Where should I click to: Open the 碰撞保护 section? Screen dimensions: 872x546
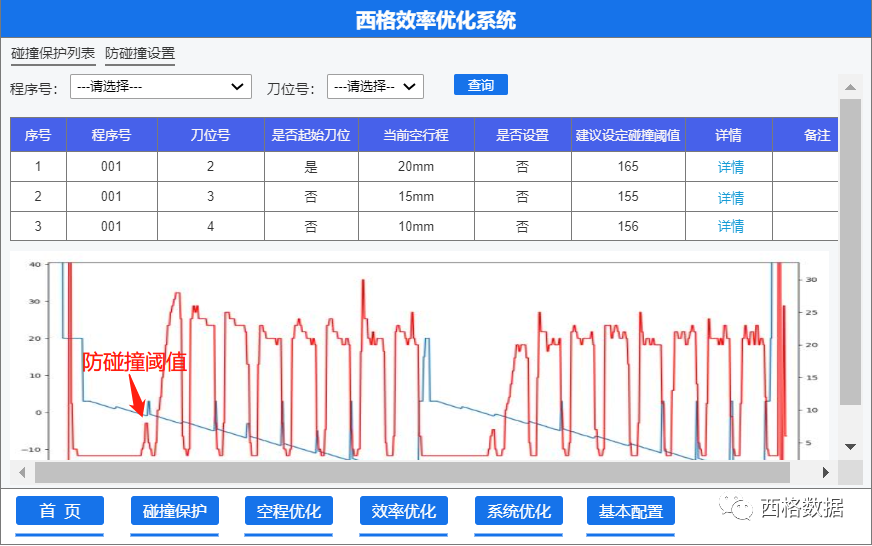(x=175, y=511)
